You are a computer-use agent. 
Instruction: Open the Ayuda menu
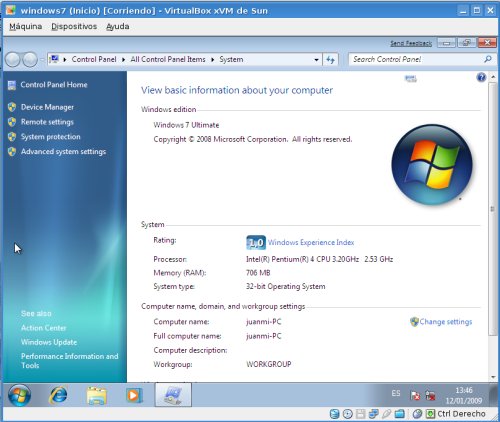pos(118,26)
